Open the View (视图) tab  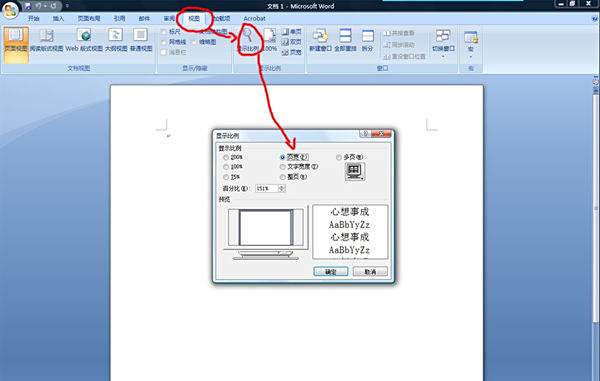pos(194,18)
